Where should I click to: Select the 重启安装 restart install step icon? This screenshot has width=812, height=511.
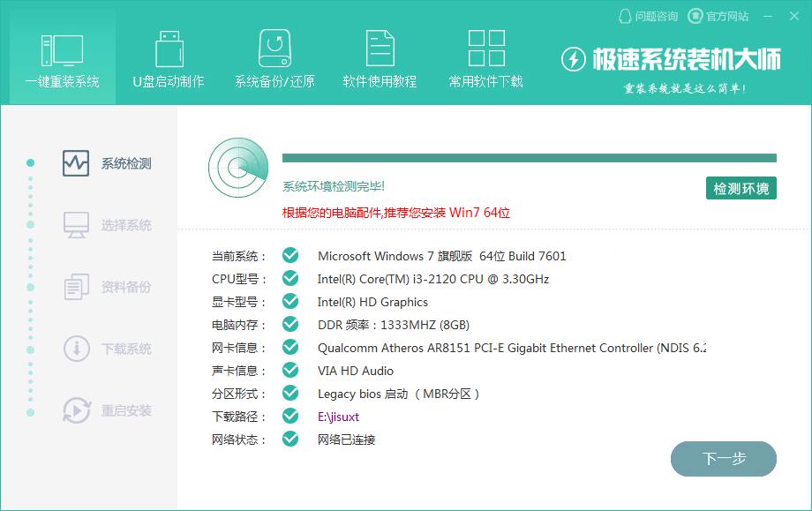coord(78,410)
